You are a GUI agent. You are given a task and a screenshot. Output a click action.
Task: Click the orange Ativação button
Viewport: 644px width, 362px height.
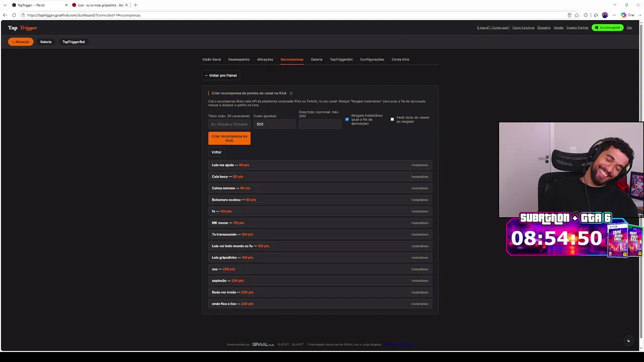[x=21, y=42]
